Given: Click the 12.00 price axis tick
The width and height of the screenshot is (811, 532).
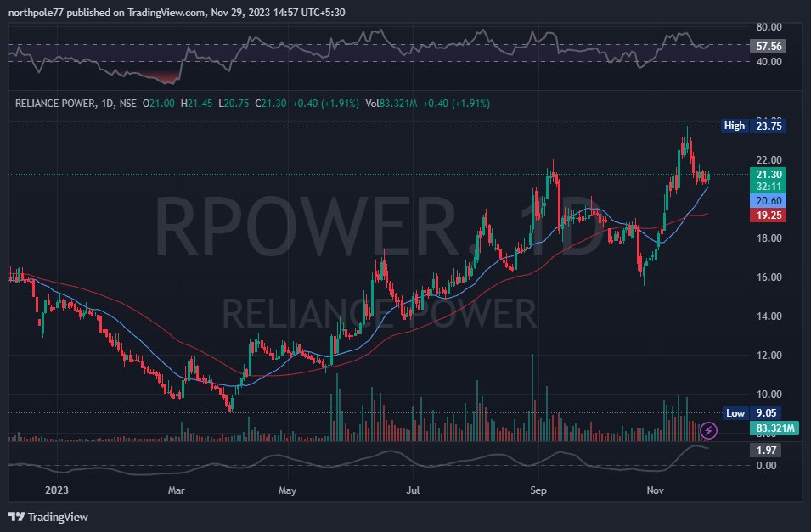Looking at the screenshot, I should [769, 356].
